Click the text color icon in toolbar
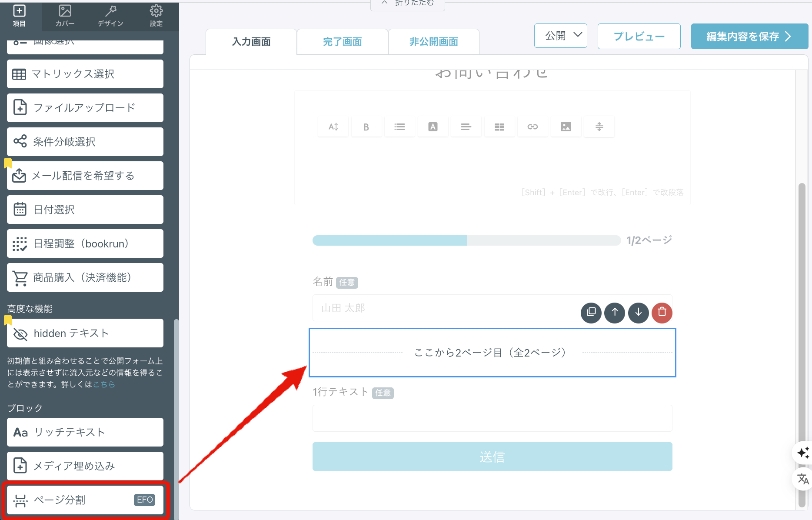The width and height of the screenshot is (812, 520). pyautogui.click(x=433, y=127)
